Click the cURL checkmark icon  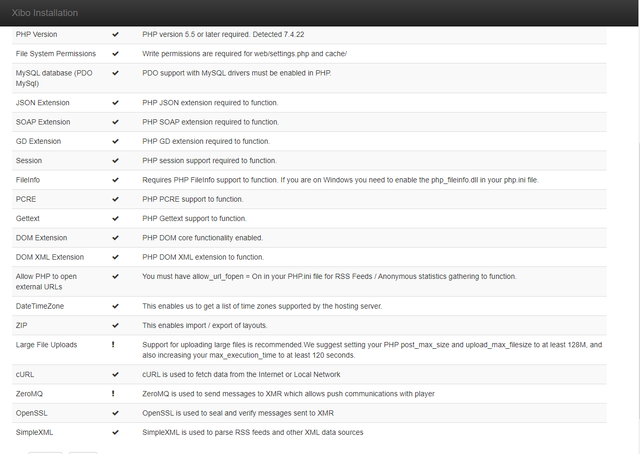click(x=116, y=374)
